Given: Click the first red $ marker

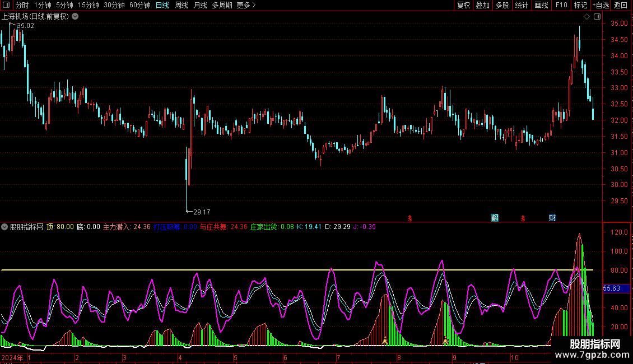Looking at the screenshot, I should coord(410,218).
